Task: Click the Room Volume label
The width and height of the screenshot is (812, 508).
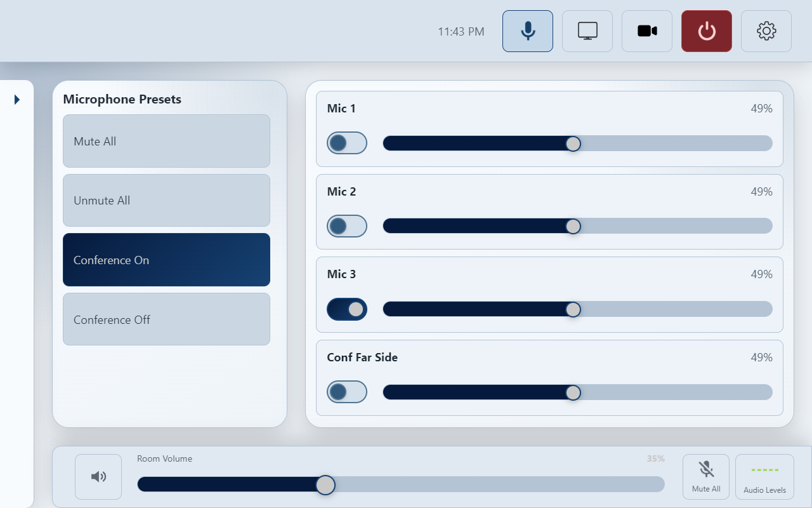Action: [164, 458]
